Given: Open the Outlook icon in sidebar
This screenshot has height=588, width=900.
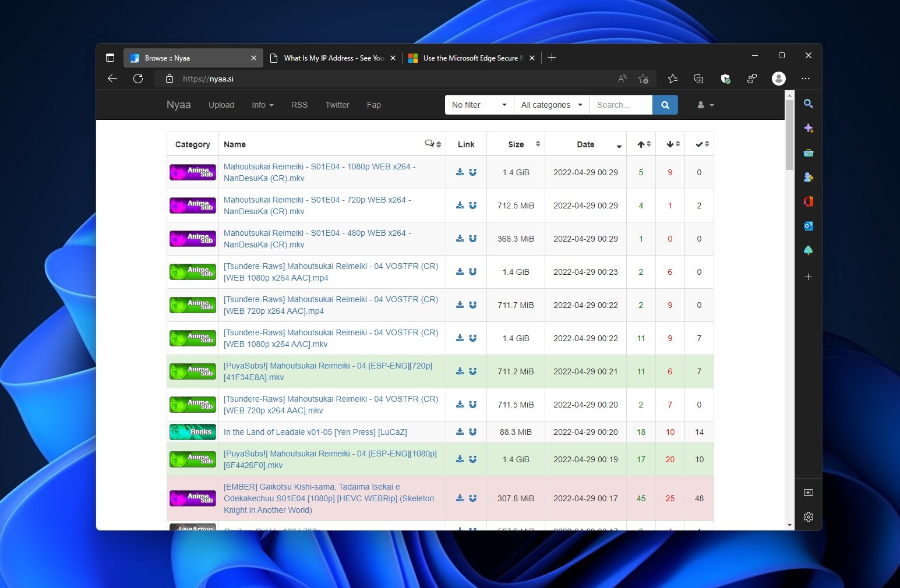Looking at the screenshot, I should 808,226.
